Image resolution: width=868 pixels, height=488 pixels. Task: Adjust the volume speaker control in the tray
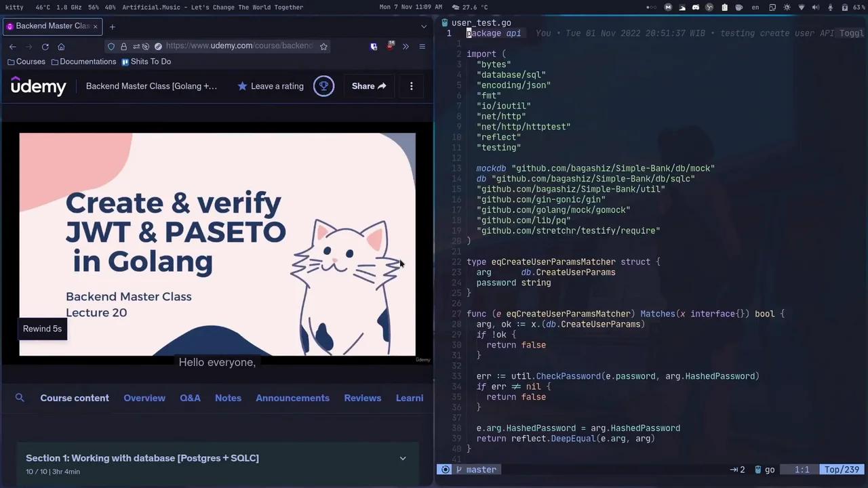pyautogui.click(x=816, y=7)
